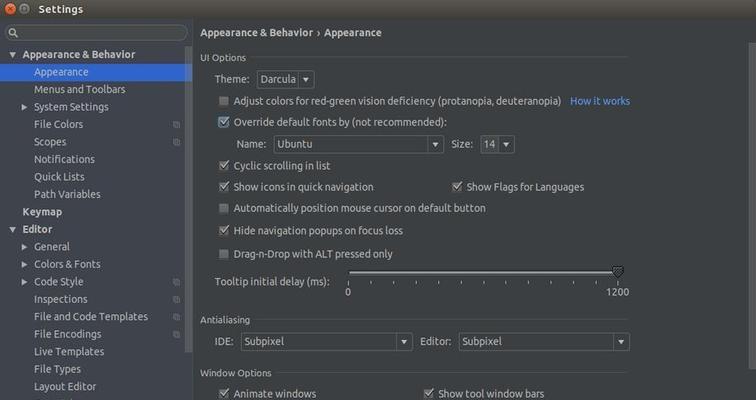Click the copy icon beside File Colors
The width and height of the screenshot is (756, 400).
(x=176, y=124)
